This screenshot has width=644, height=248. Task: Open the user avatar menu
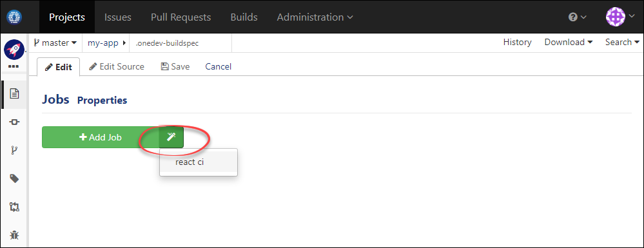621,17
